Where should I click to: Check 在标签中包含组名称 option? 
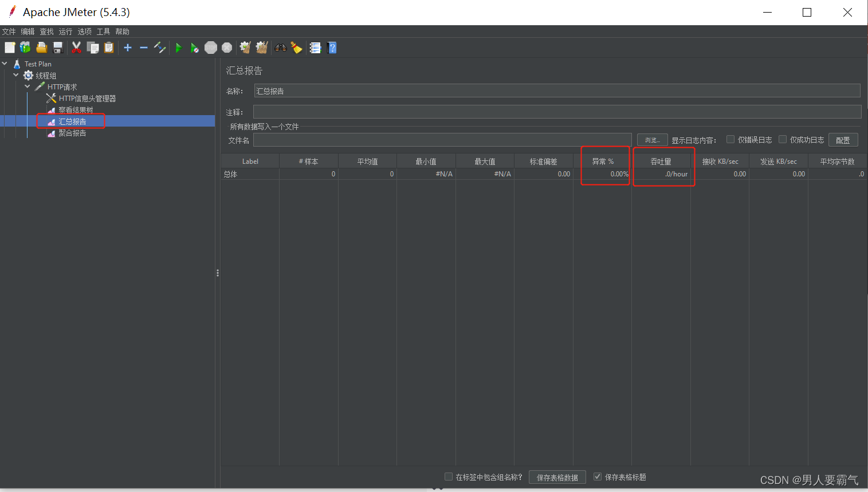pyautogui.click(x=449, y=477)
